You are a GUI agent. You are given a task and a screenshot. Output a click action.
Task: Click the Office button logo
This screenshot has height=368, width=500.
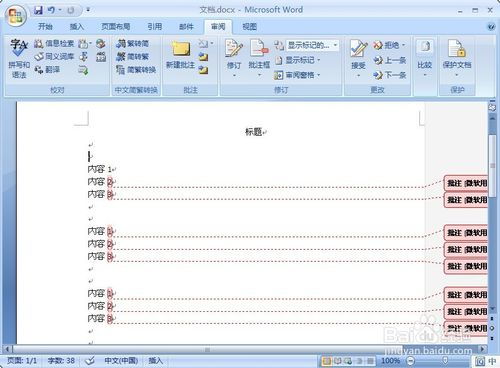coord(16,16)
